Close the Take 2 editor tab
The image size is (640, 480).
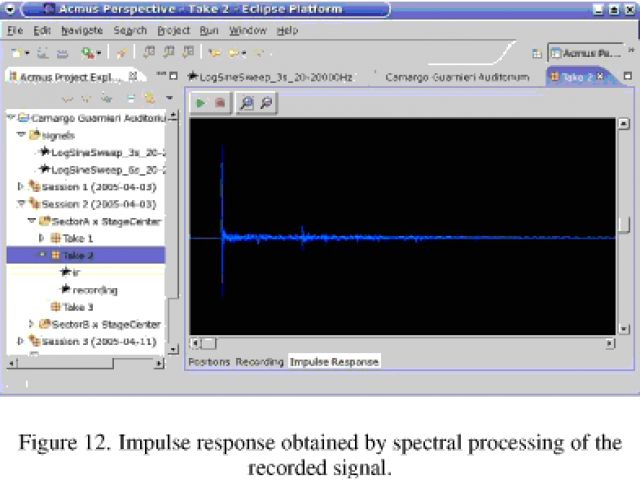point(602,76)
